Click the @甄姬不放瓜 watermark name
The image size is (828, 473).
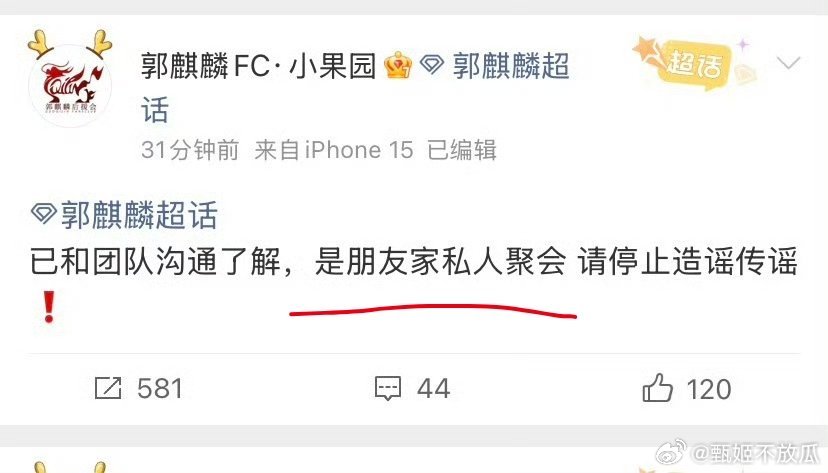756,453
